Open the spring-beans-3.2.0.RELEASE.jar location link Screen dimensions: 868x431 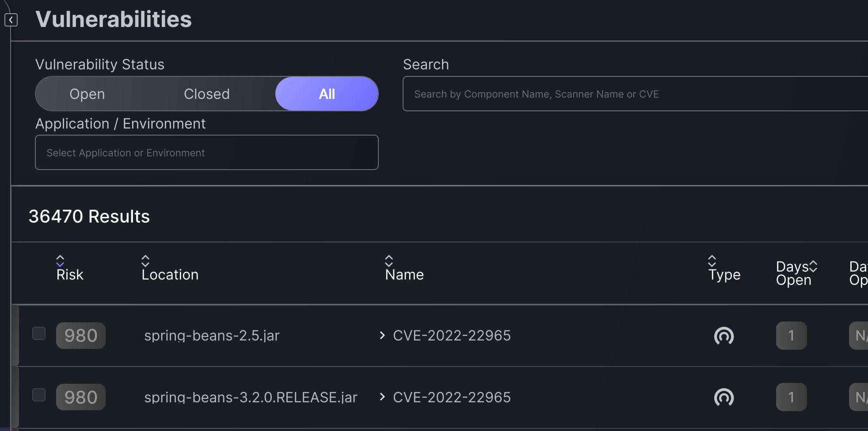[x=251, y=397]
